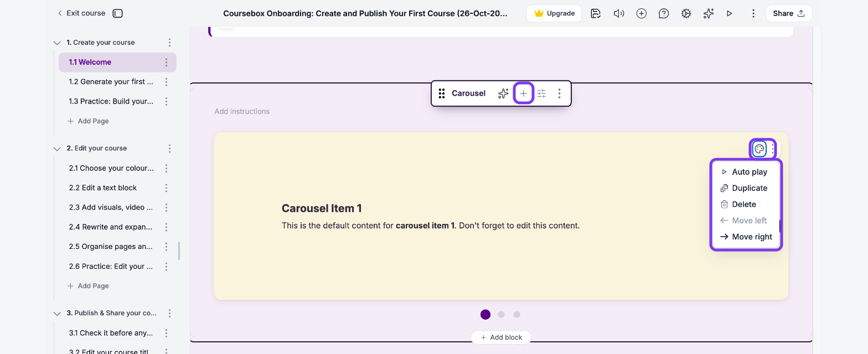Open page 1.2 Generate your first
Image resolution: width=868 pixels, height=354 pixels.
[x=111, y=82]
